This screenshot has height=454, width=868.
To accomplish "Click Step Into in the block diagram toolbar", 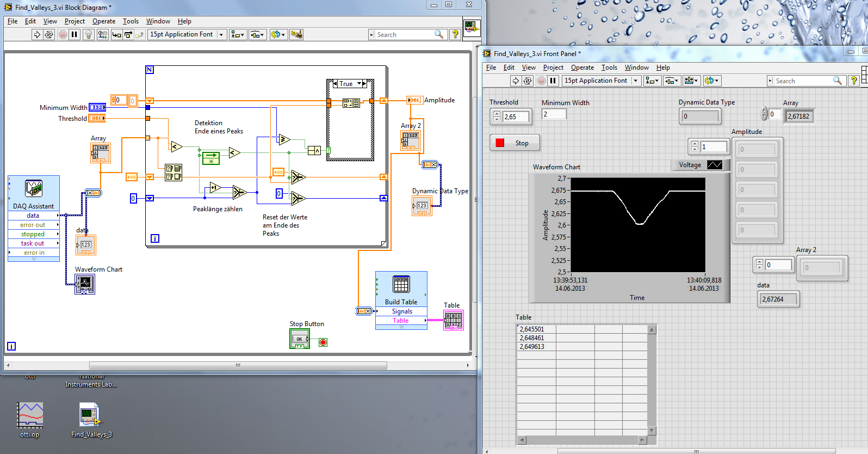I will [x=116, y=34].
